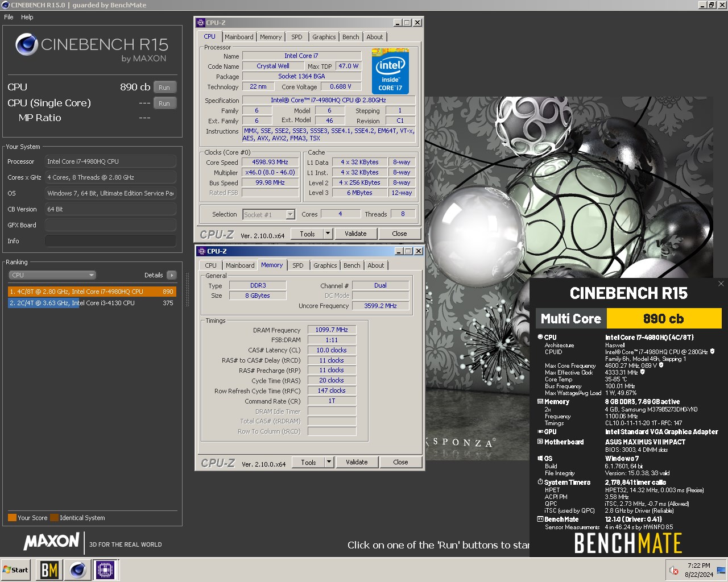Switch to Cinebench taskbar icon
728x582 pixels.
pyautogui.click(x=77, y=569)
